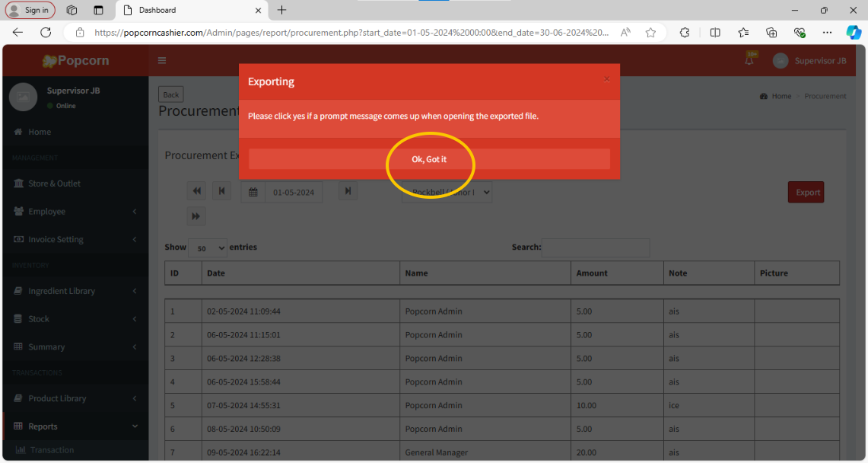Open favorites list icon
The image size is (868, 463).
click(743, 33)
